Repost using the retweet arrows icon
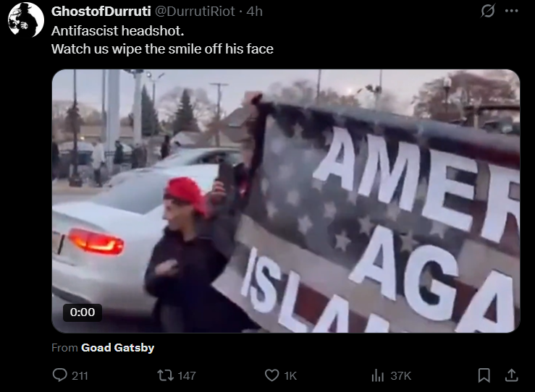 pos(165,375)
